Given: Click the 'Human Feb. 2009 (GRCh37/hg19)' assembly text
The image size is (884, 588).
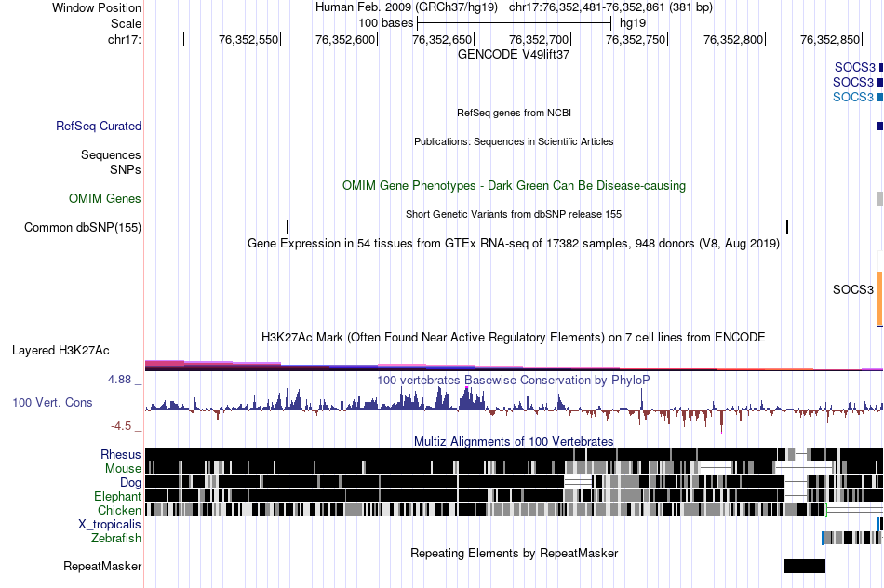Looking at the screenshot, I should (407, 7).
